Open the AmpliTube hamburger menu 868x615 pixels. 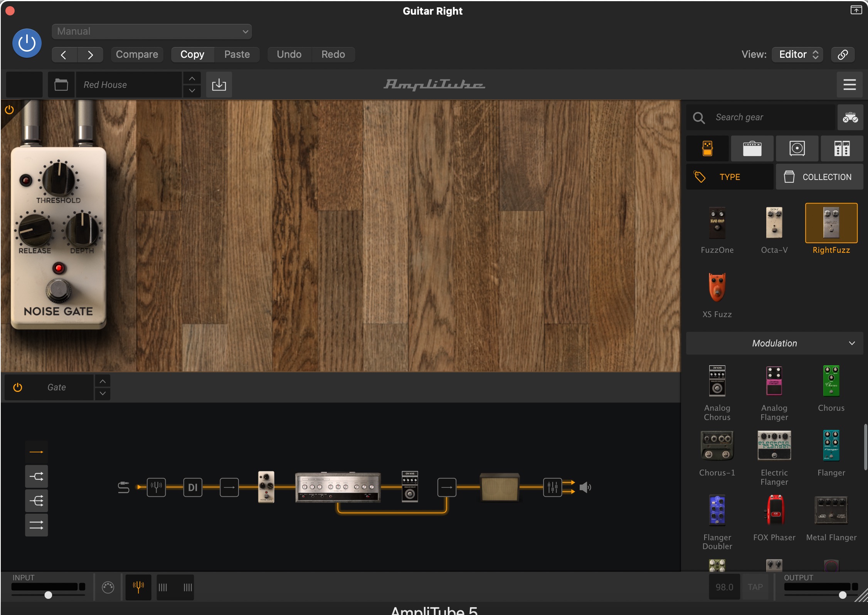849,84
